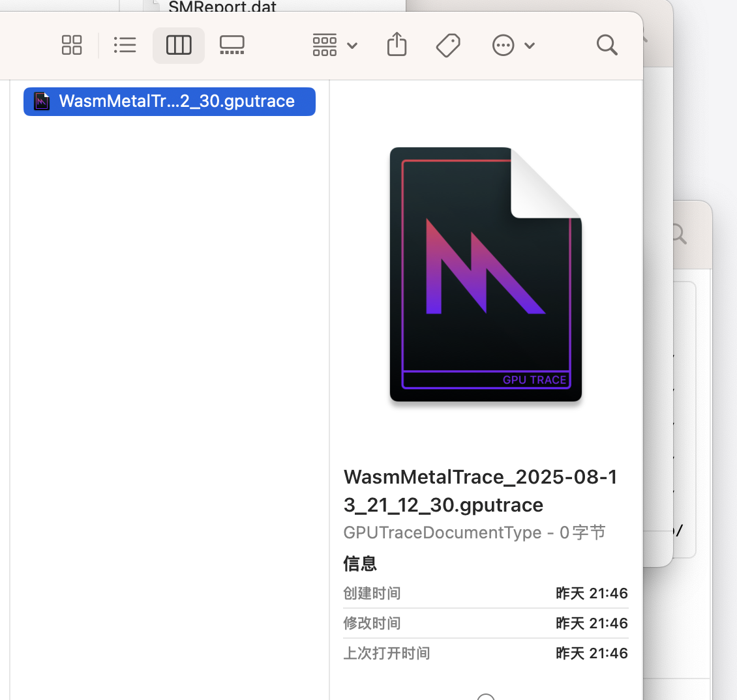The height and width of the screenshot is (700, 737).
Task: Click the small gputrace file icon in list
Action: 42,102
